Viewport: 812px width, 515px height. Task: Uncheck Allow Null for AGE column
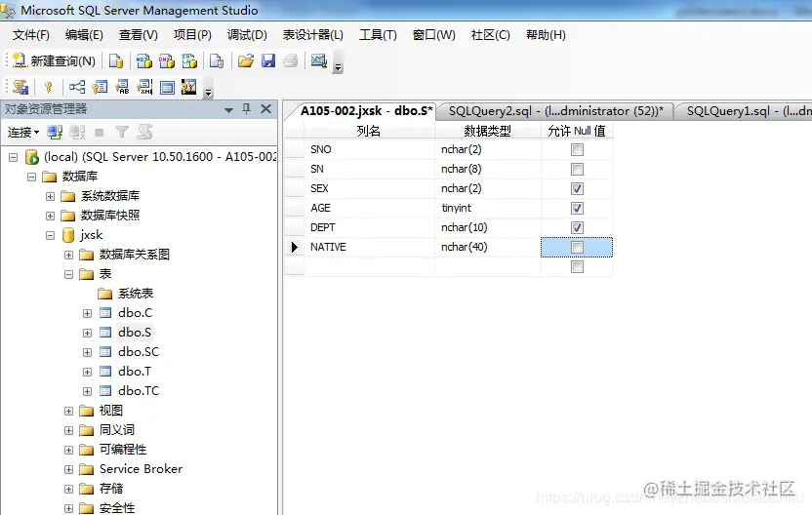tap(577, 208)
